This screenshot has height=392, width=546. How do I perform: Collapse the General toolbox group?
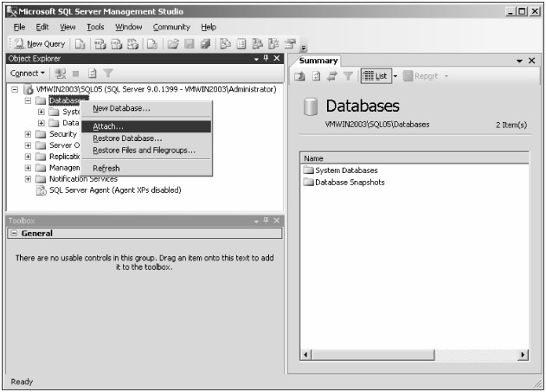pyautogui.click(x=14, y=234)
